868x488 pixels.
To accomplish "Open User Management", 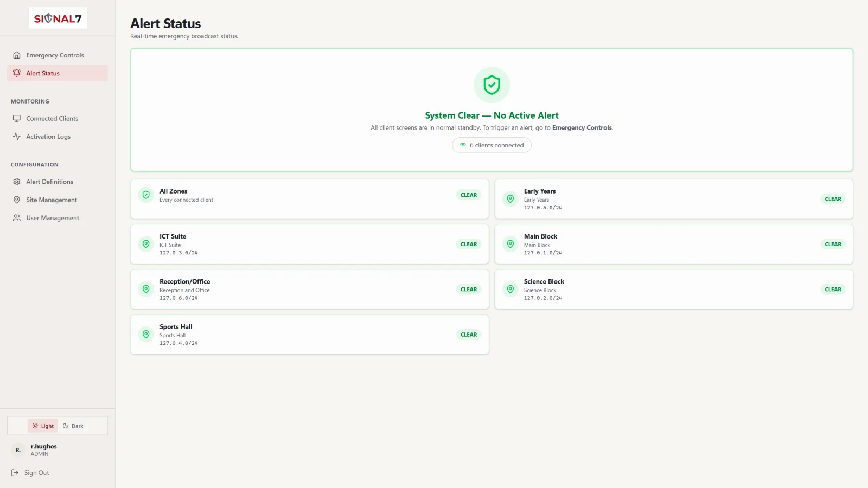I will click(x=58, y=218).
